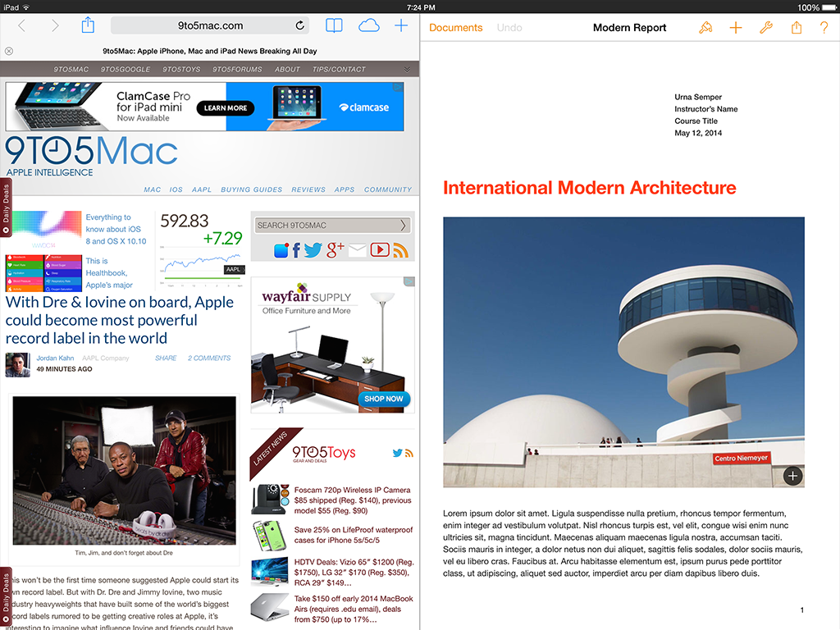
Task: Tap the Pages insert plus icon
Action: (736, 28)
